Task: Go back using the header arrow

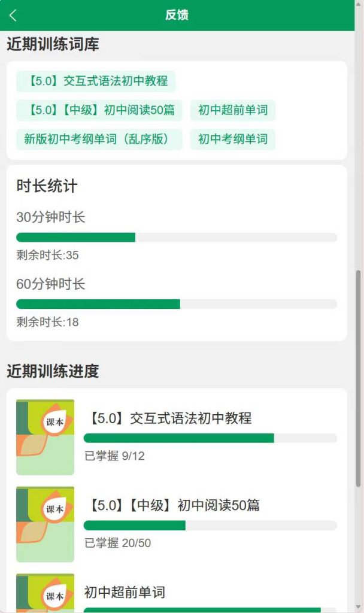Action: (x=13, y=16)
